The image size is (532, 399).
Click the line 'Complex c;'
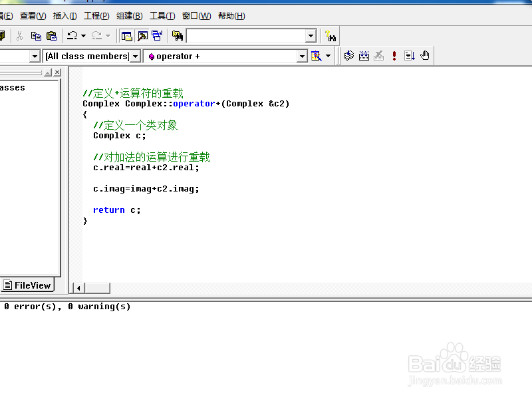(120, 136)
